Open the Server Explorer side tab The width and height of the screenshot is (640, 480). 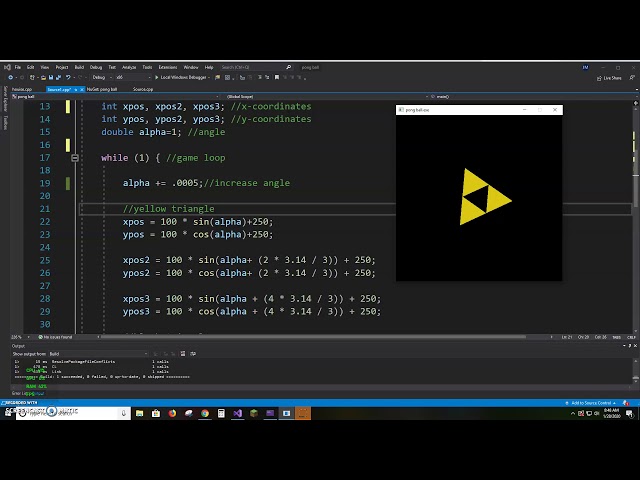(x=5, y=99)
